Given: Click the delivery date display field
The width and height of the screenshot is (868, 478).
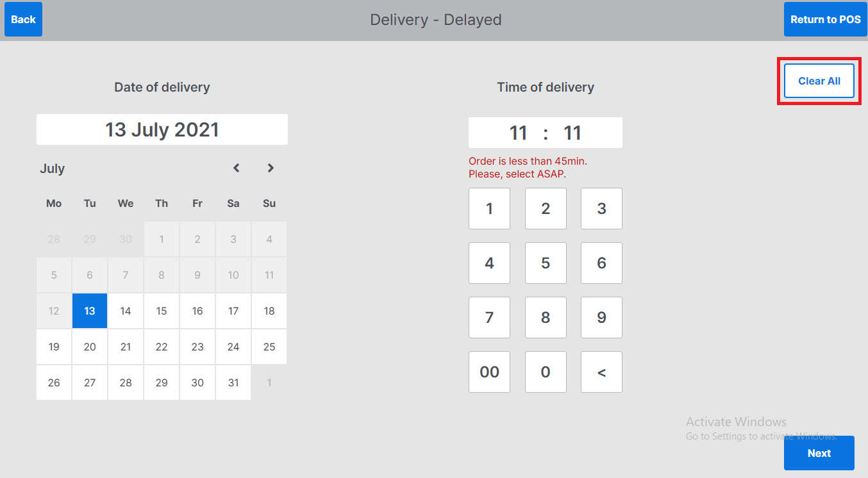Looking at the screenshot, I should [x=162, y=129].
